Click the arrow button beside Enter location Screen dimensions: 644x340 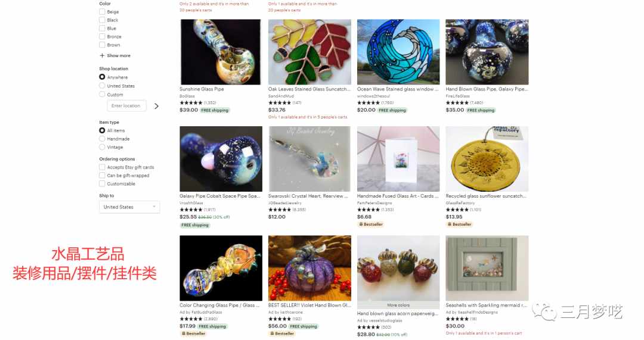pyautogui.click(x=156, y=106)
